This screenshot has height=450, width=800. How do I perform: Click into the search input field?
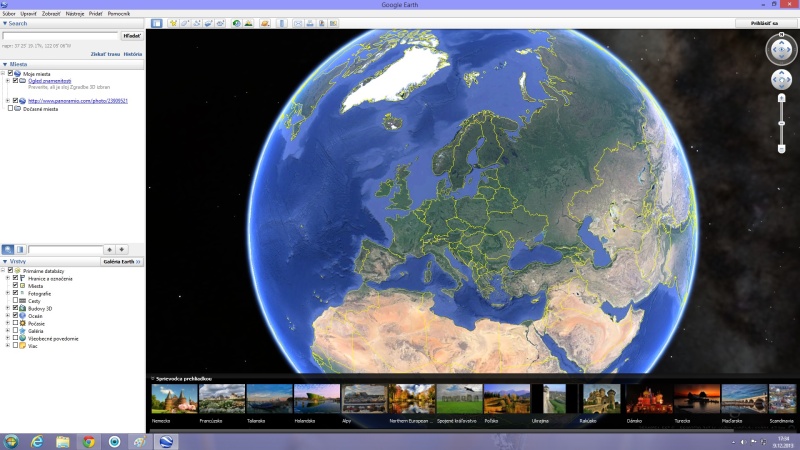[60, 36]
